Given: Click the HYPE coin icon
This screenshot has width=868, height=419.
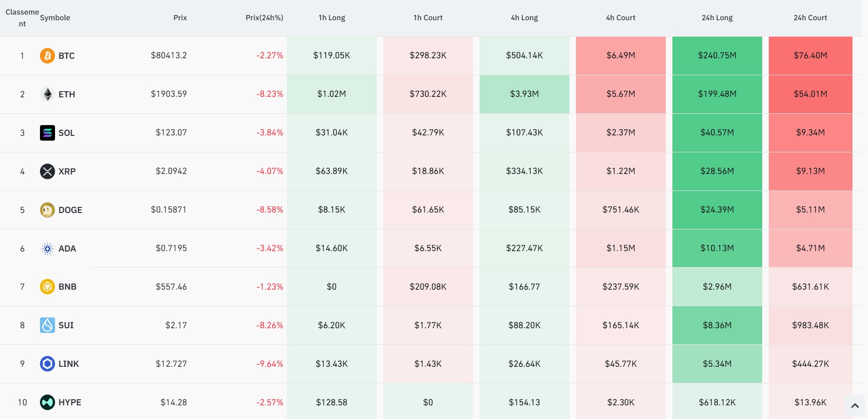Looking at the screenshot, I should [x=47, y=402].
